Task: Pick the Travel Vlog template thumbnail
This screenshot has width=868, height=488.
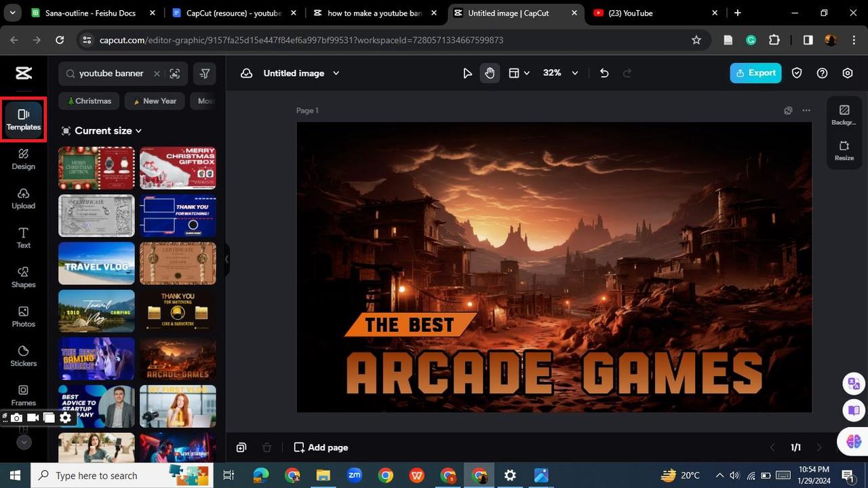Action: point(96,263)
